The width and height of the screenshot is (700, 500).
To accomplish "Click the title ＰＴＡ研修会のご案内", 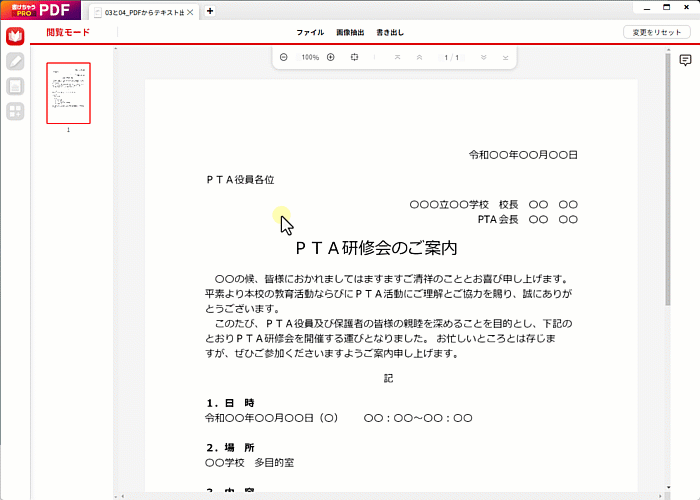I will coord(376,248).
